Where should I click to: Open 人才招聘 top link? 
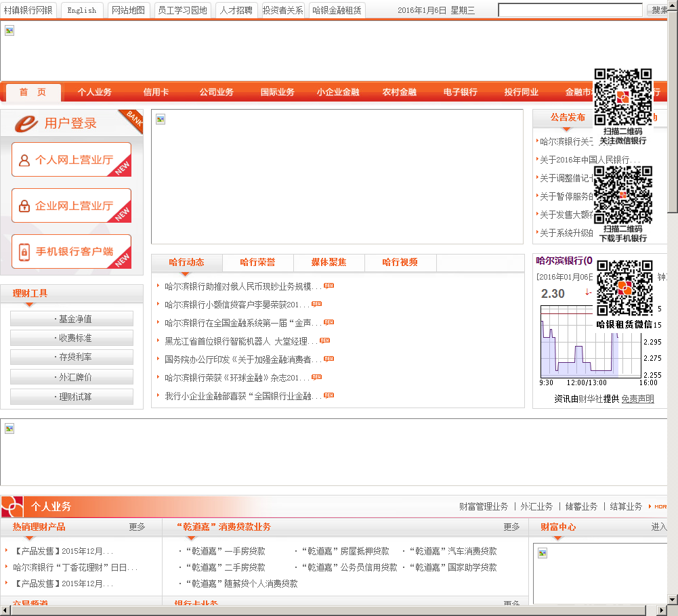click(236, 10)
